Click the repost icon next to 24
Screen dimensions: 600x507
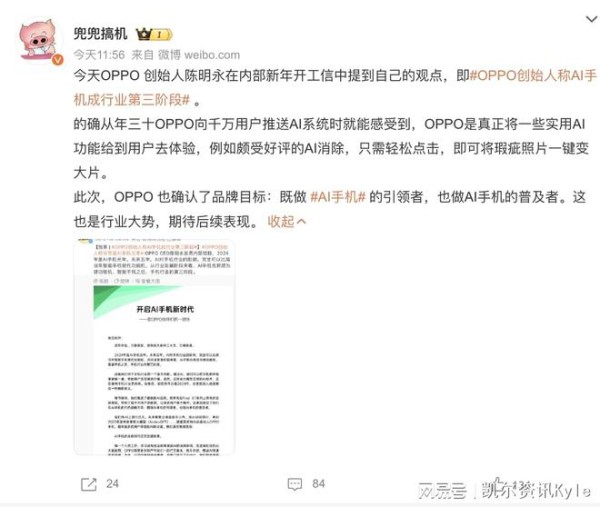[x=89, y=484]
